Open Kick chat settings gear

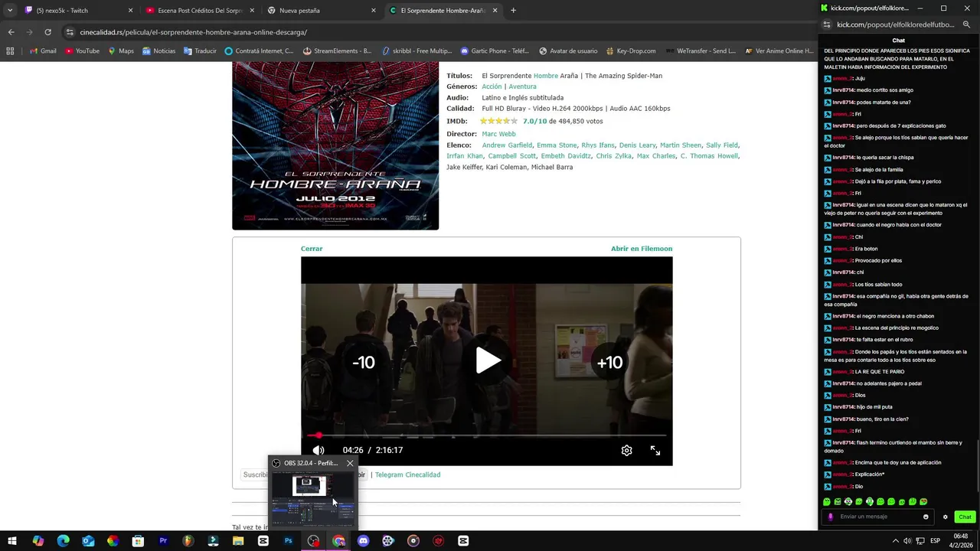click(x=945, y=517)
